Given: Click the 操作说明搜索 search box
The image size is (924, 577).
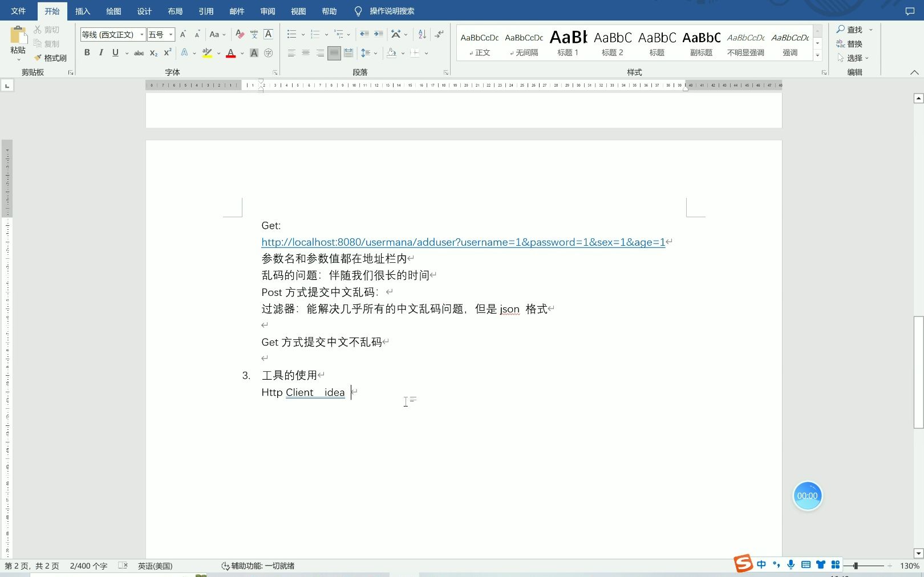Looking at the screenshot, I should pyautogui.click(x=392, y=11).
